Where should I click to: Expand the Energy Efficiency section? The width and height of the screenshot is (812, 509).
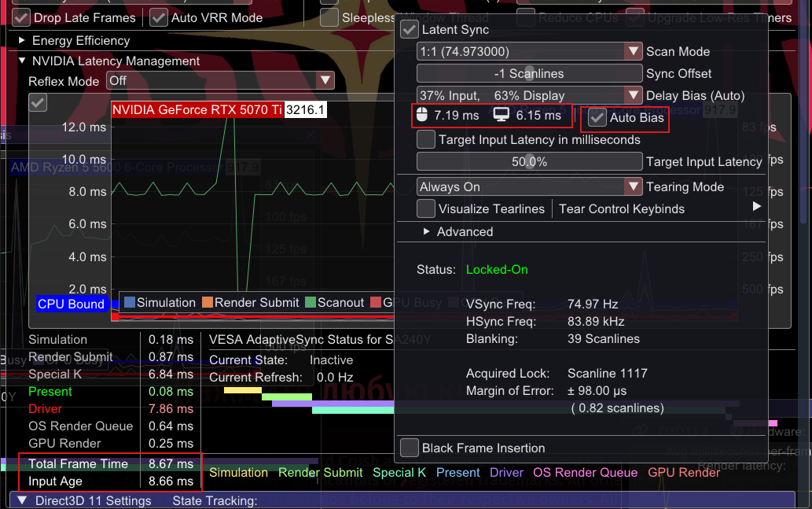(x=22, y=40)
